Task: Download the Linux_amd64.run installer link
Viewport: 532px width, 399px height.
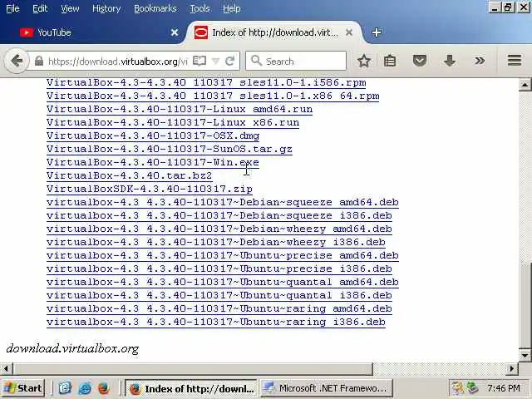Action: 180,109
